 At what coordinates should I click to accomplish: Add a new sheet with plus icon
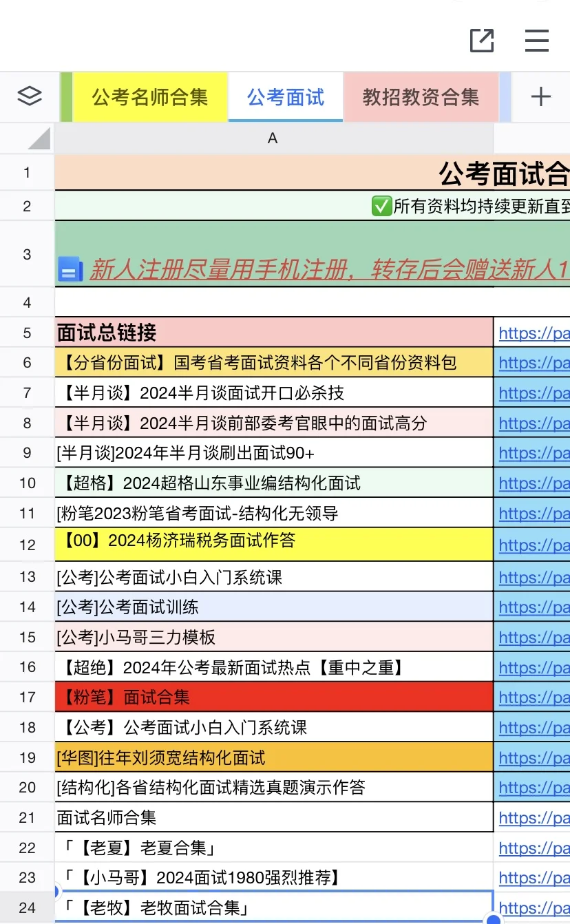[x=541, y=96]
